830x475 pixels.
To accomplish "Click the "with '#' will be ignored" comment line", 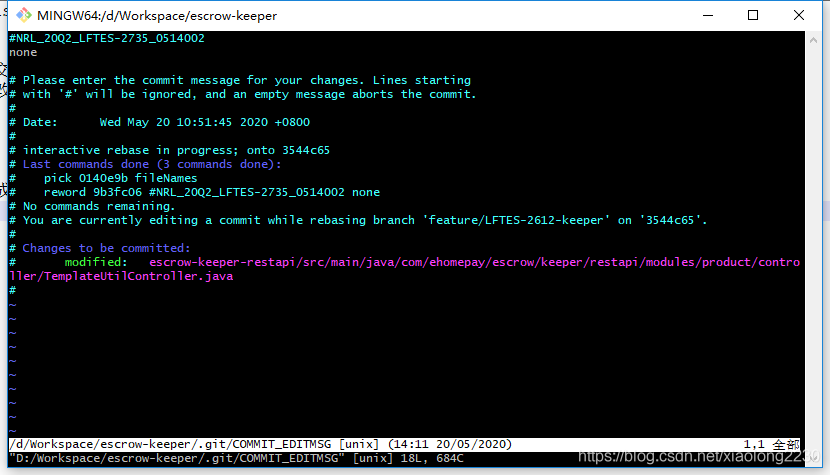I will point(242,94).
